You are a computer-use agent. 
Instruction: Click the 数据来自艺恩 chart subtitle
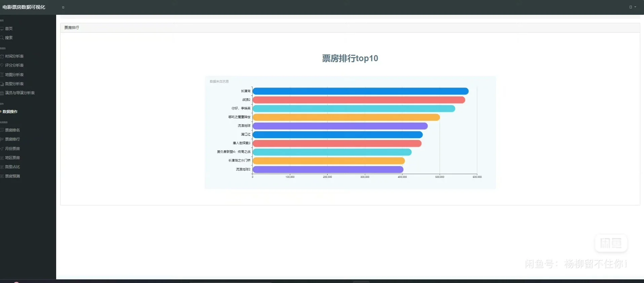(219, 81)
